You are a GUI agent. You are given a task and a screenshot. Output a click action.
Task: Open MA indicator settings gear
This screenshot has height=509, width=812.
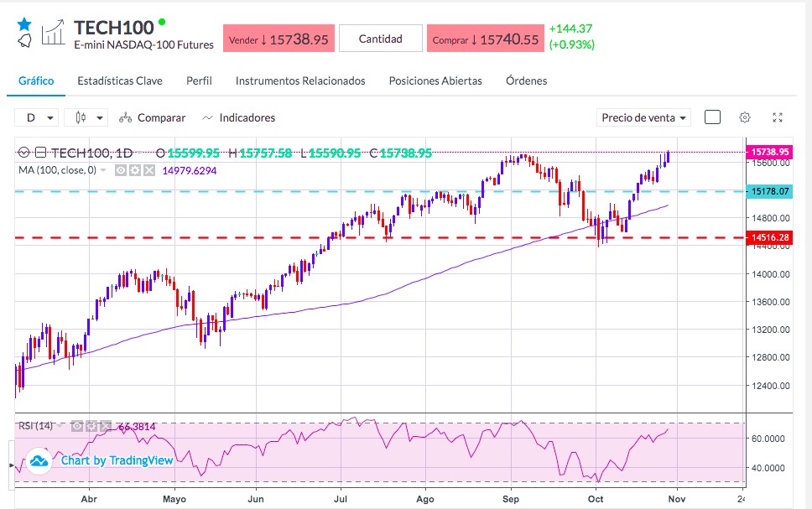click(x=135, y=170)
